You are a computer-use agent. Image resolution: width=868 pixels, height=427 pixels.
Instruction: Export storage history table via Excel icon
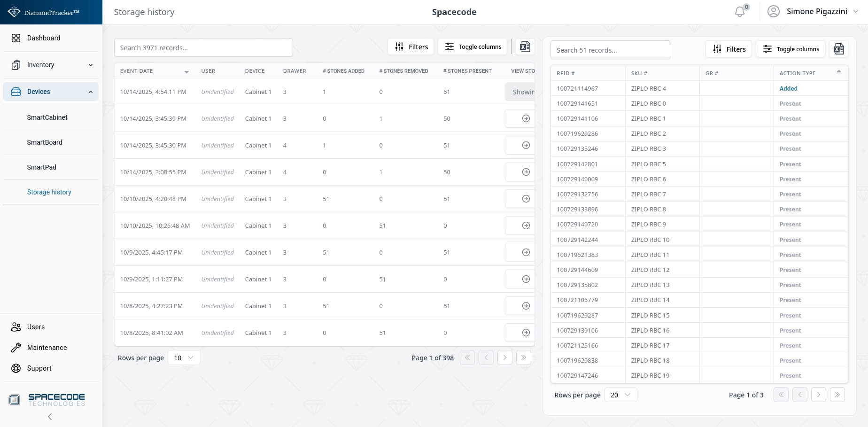[x=525, y=47]
